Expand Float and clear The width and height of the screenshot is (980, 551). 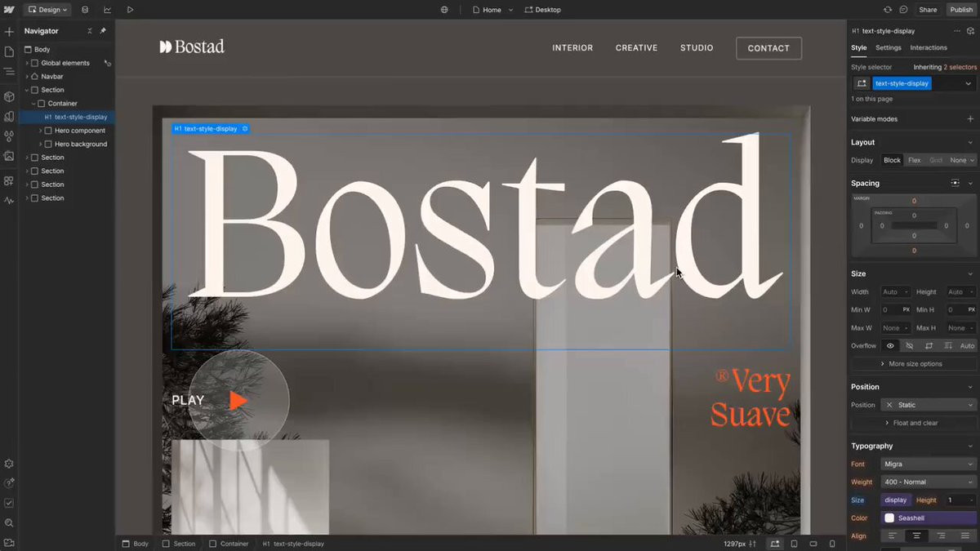(x=914, y=423)
